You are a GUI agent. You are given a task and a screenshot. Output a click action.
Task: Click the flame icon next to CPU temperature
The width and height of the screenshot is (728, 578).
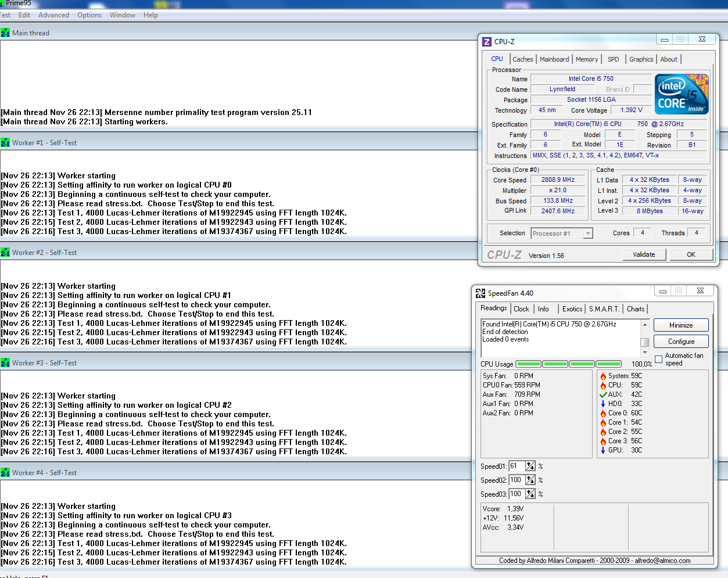coord(603,386)
